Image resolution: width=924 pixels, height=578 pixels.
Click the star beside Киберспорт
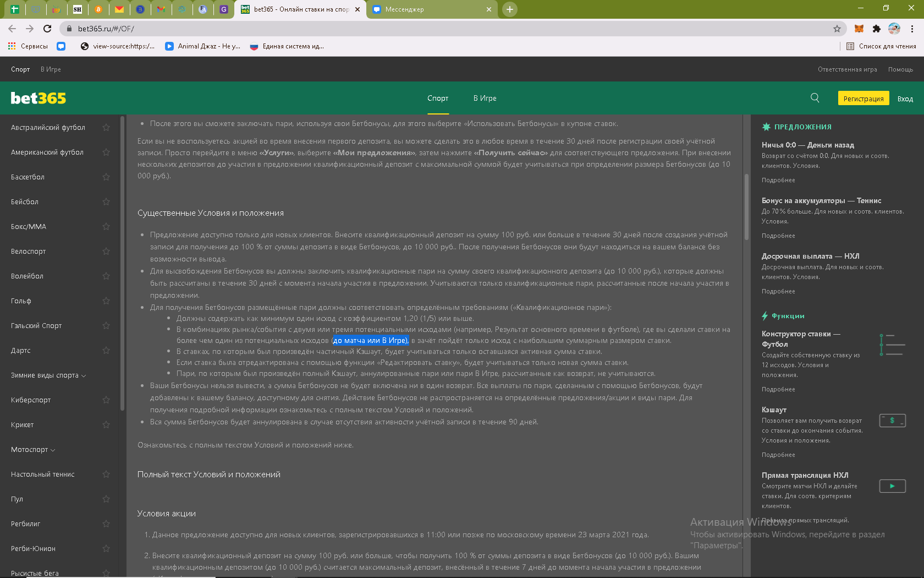(x=106, y=400)
